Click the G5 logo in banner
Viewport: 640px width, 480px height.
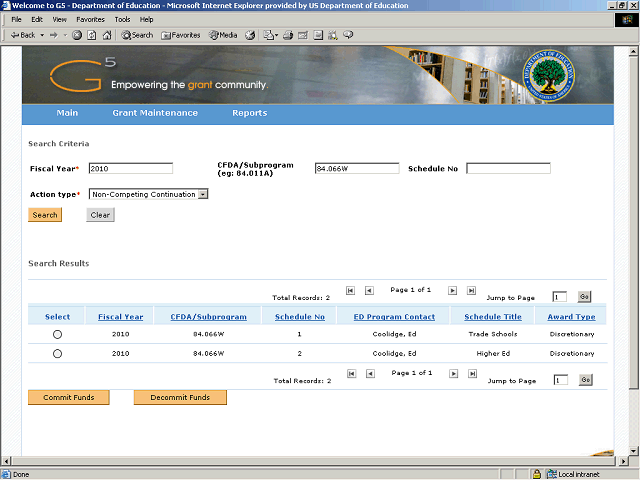tap(83, 74)
